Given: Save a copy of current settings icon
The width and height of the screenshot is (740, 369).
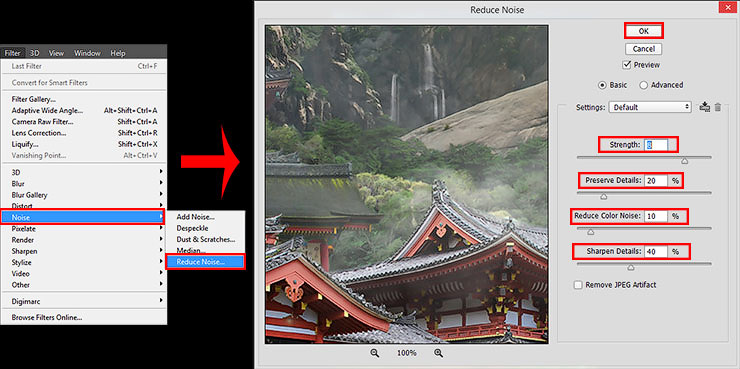Looking at the screenshot, I should (705, 107).
